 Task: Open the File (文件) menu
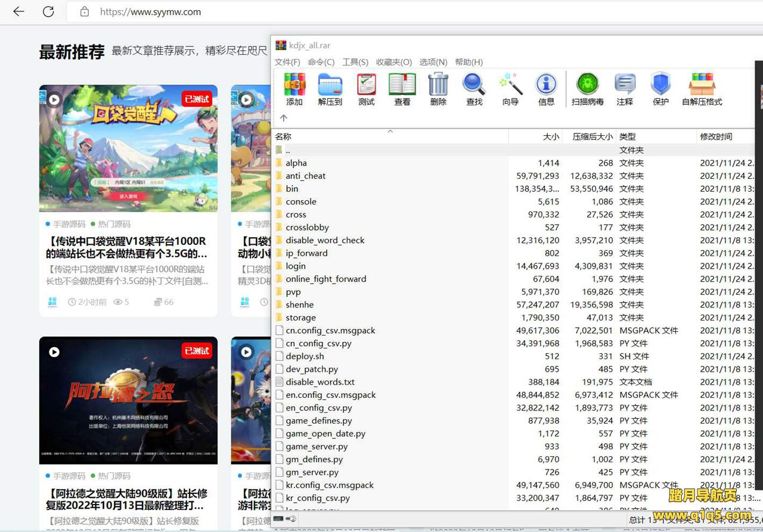click(287, 62)
